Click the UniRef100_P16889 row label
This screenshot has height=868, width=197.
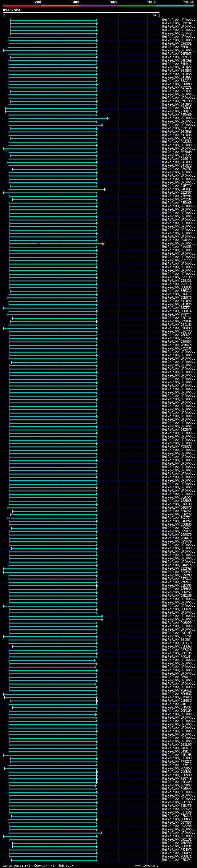click(177, 328)
